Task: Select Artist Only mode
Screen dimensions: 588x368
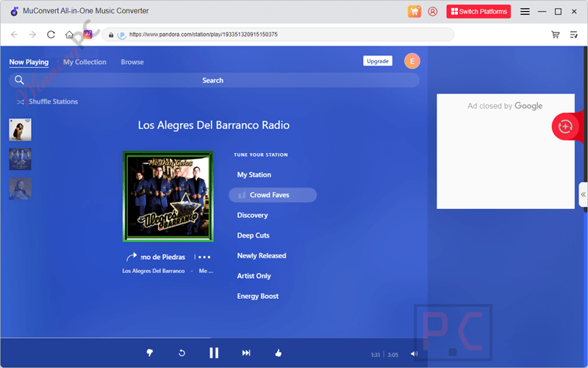Action: pos(254,276)
